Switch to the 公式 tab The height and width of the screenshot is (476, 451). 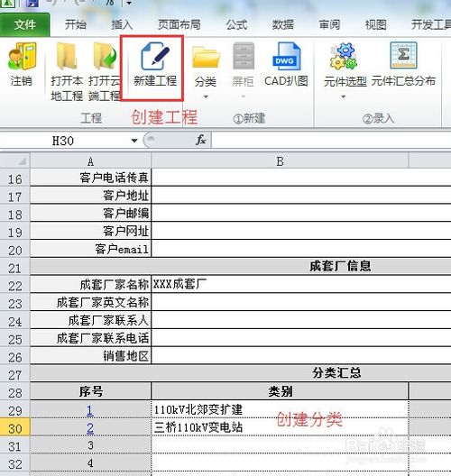point(236,24)
